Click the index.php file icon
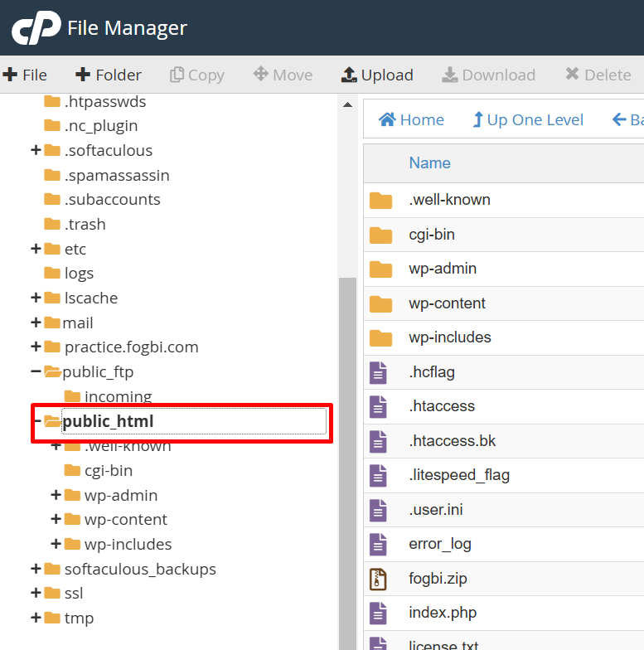This screenshot has height=650, width=644. [378, 614]
